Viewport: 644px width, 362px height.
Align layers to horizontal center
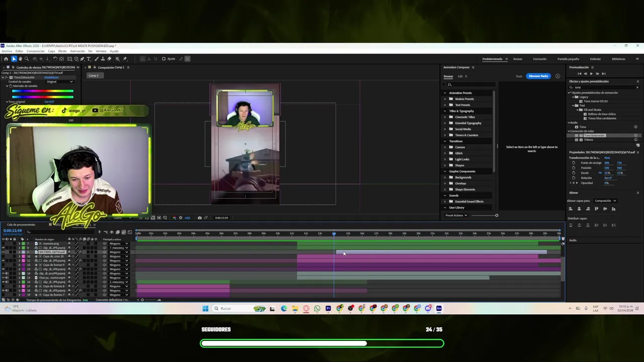coord(579,209)
